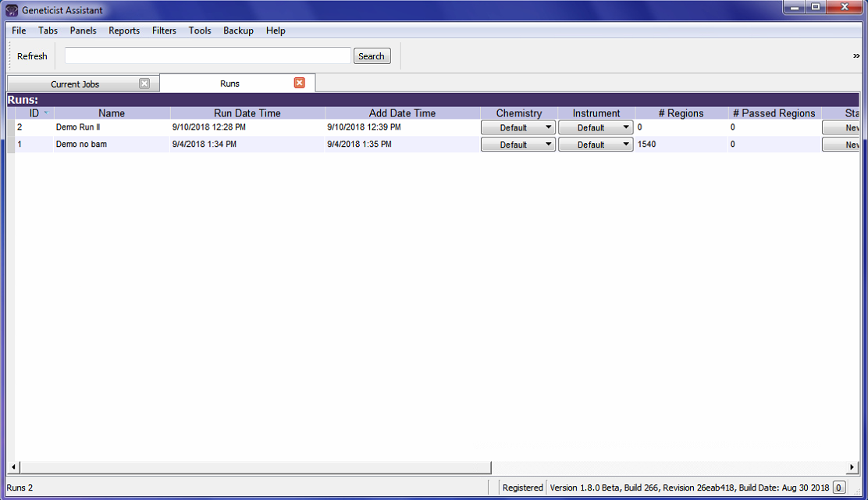868x500 pixels.
Task: Click the 'Runs:' panel heading
Action: pos(23,100)
